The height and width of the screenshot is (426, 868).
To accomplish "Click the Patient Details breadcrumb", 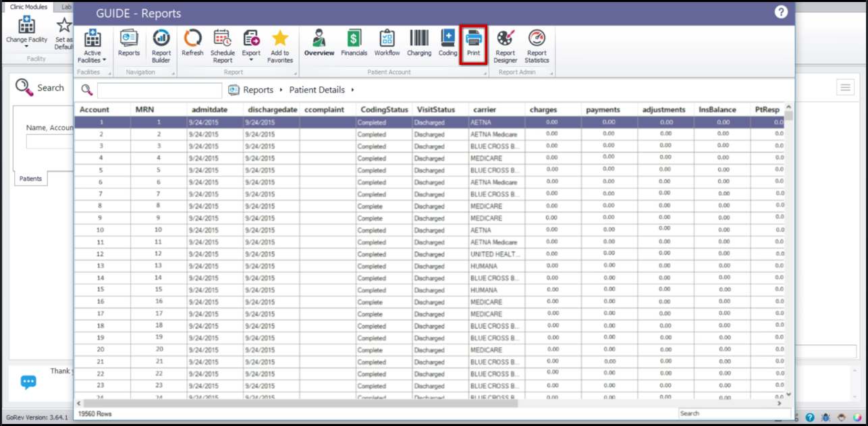I will [x=317, y=90].
